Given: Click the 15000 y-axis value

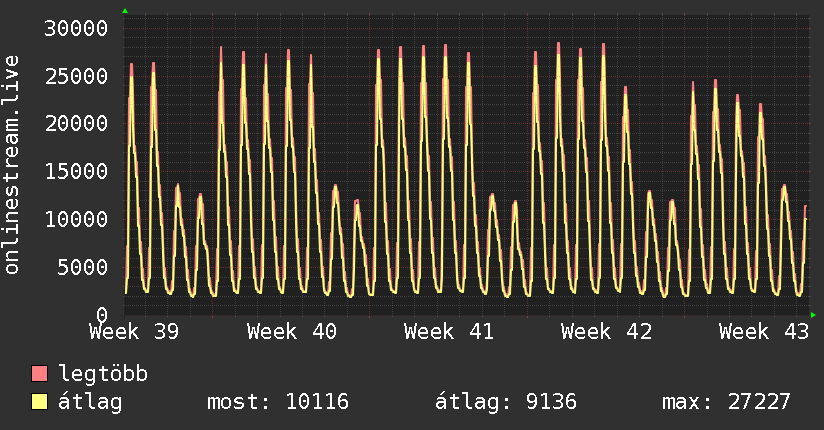Looking at the screenshot, I should tap(76, 171).
